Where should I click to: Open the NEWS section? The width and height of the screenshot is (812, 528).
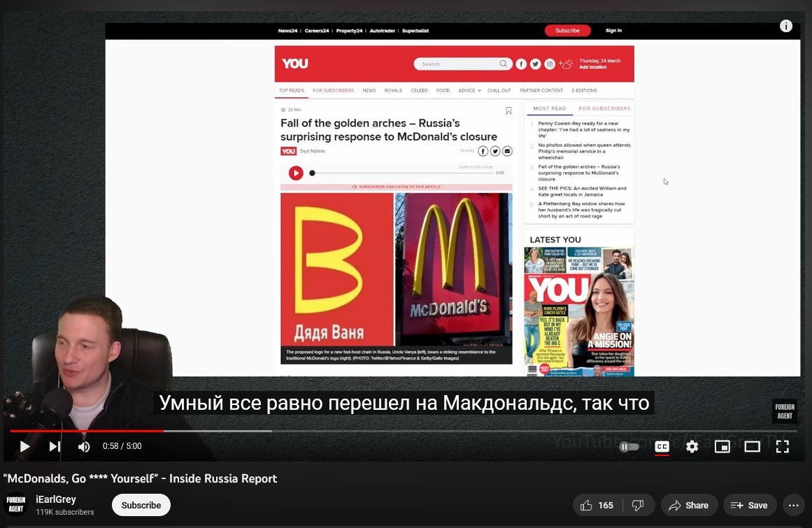coord(369,91)
